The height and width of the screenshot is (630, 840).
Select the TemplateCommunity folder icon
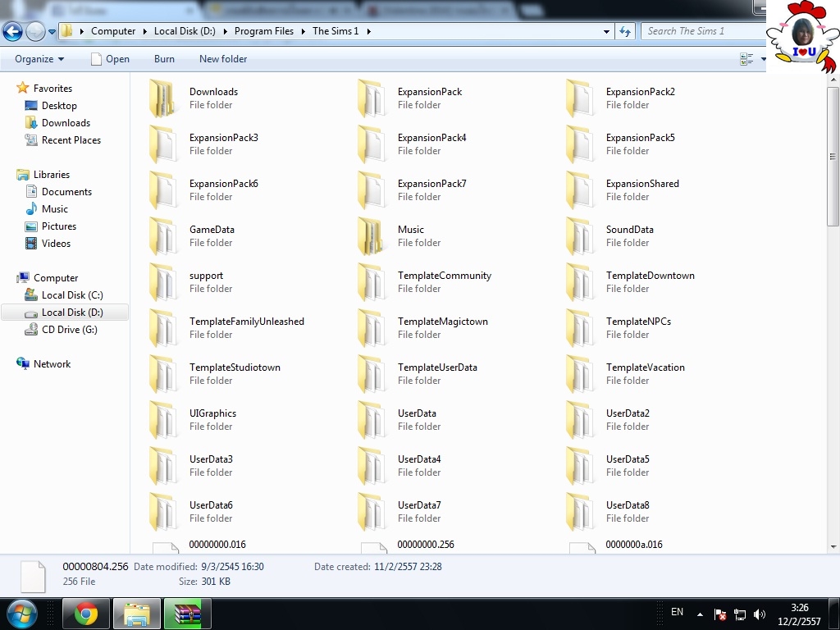point(372,282)
